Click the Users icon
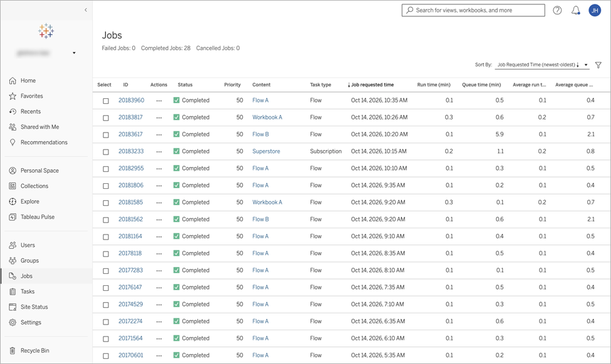611x364 pixels. 13,245
